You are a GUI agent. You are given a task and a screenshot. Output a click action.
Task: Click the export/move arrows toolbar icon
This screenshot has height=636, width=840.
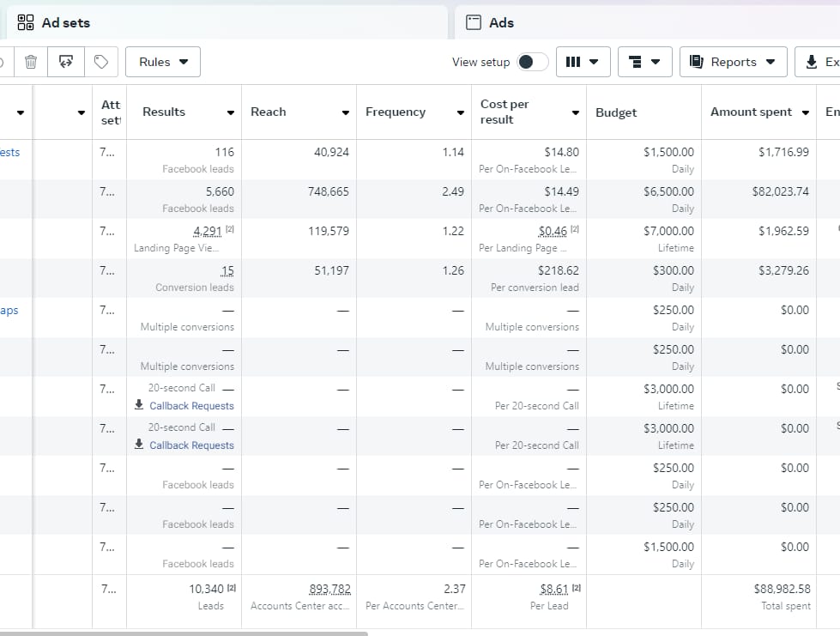point(66,62)
